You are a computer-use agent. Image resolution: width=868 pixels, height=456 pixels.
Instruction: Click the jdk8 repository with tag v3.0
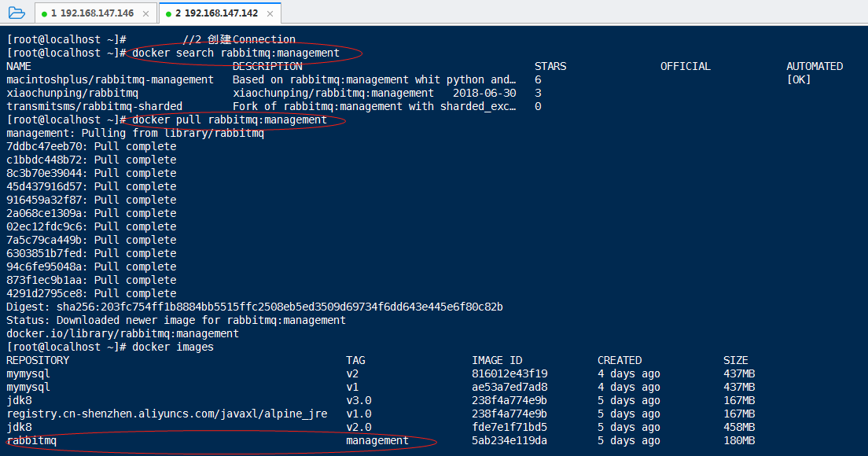[19, 400]
